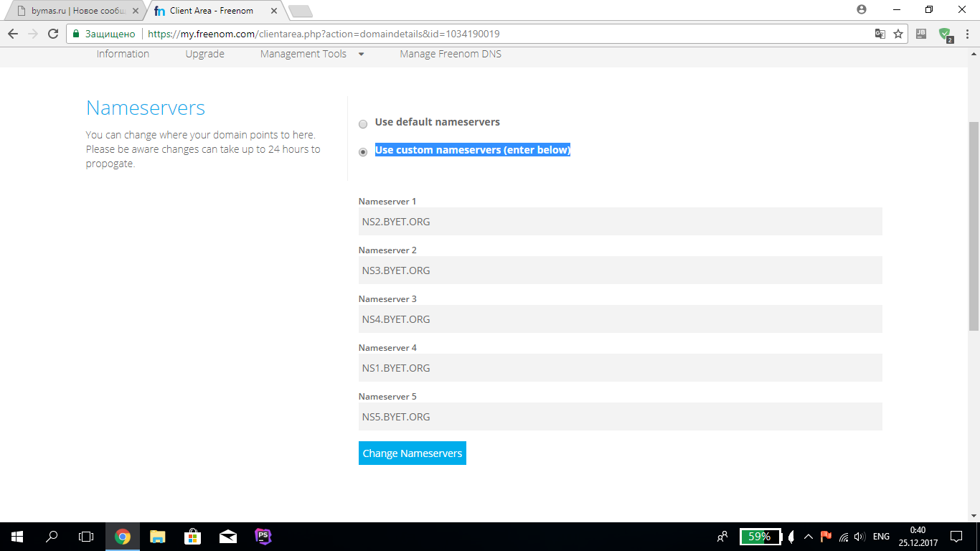Open the Upgrade link

tap(204, 54)
